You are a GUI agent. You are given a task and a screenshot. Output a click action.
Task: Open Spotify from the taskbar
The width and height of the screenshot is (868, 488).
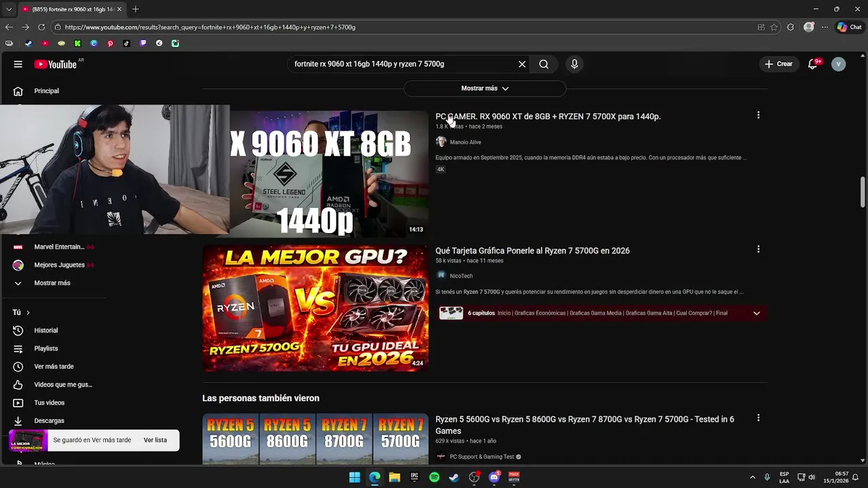pos(435,478)
